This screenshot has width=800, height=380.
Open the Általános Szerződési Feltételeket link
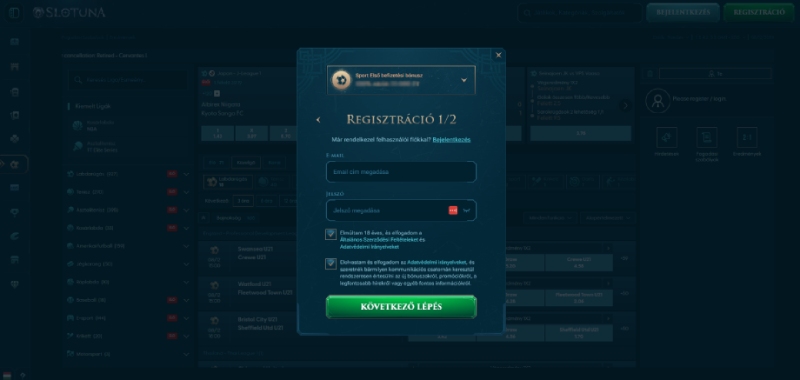(x=380, y=239)
